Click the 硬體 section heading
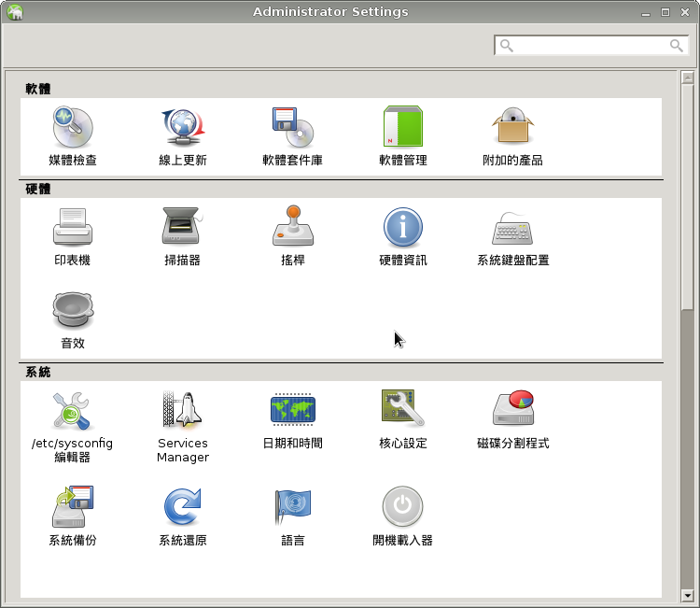 (38, 189)
